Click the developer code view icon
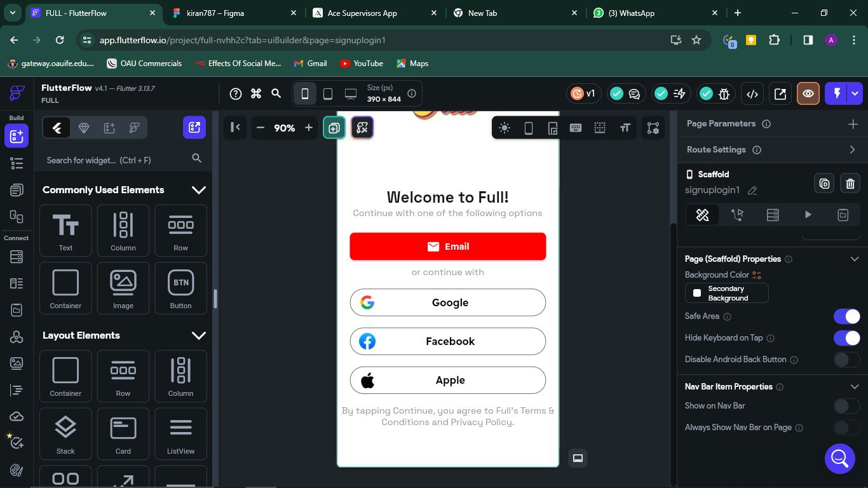 (x=752, y=94)
